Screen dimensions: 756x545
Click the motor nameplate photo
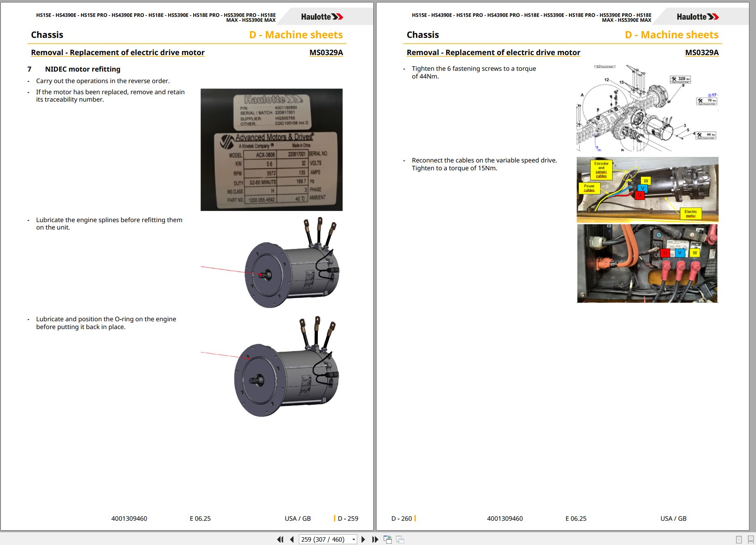(x=271, y=150)
